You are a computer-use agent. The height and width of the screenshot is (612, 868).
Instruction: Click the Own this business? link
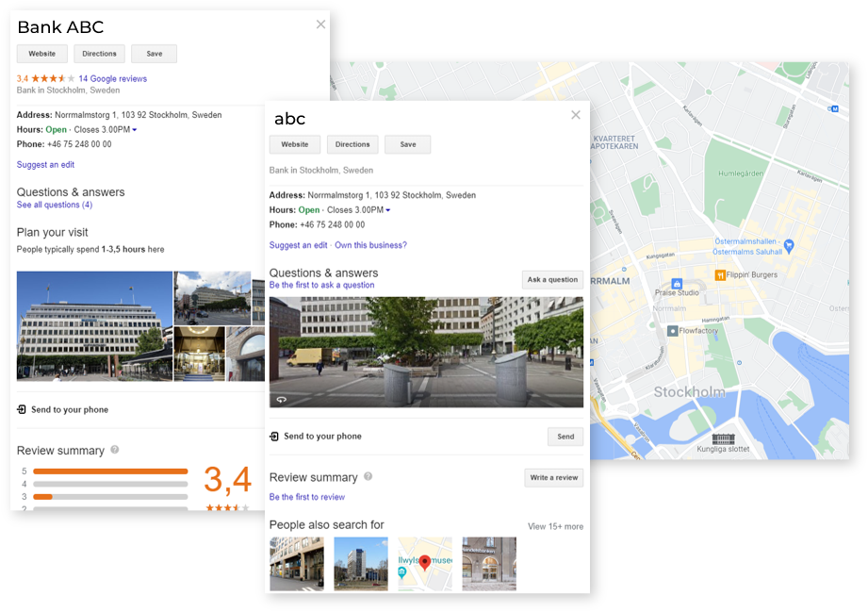(x=371, y=245)
